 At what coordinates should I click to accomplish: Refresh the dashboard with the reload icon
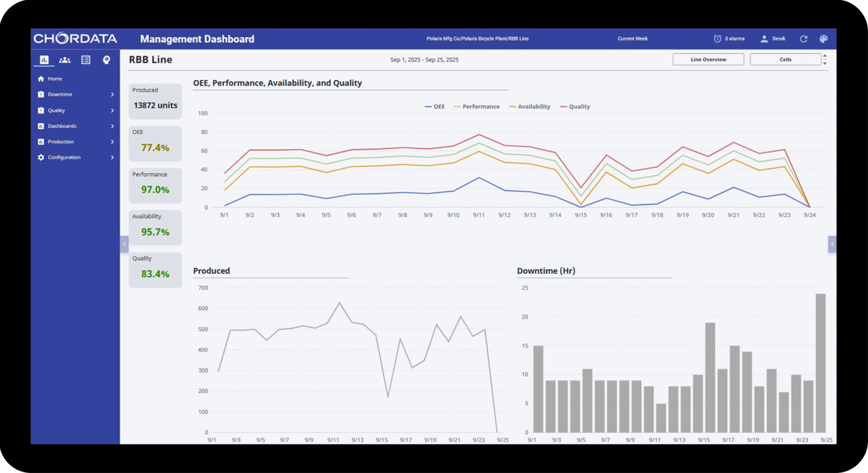coord(803,39)
